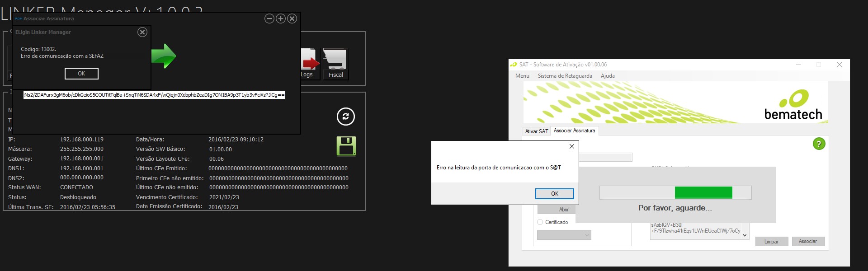Image resolution: width=868 pixels, height=271 pixels.
Task: Open the Fiscal icon in Linker Manager
Action: tap(335, 64)
